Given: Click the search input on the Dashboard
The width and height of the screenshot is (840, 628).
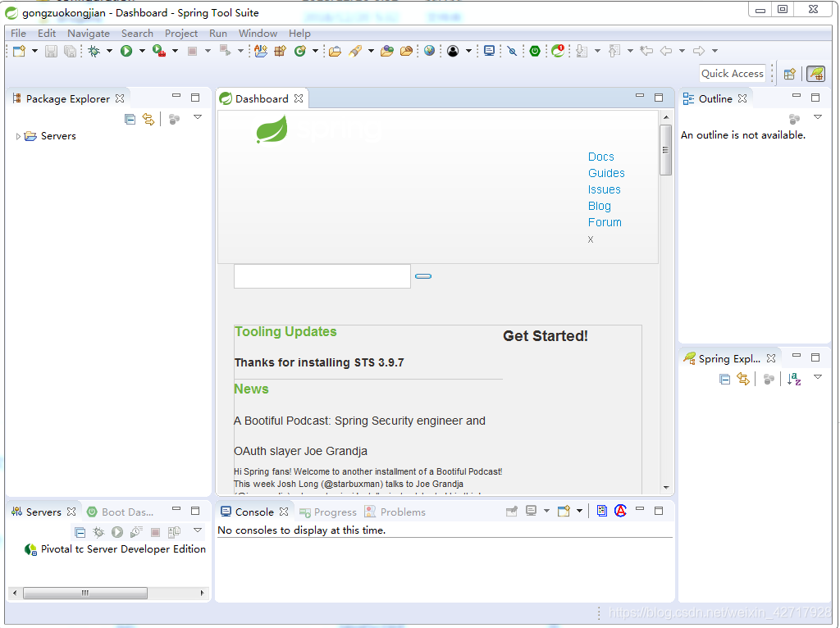Looking at the screenshot, I should coord(322,276).
